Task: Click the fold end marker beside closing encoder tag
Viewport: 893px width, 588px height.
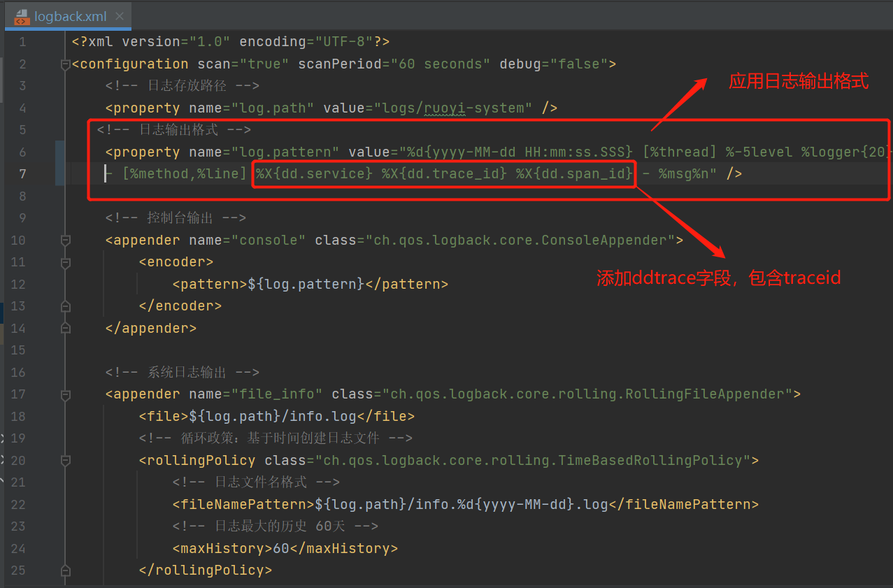Action: tap(66, 306)
